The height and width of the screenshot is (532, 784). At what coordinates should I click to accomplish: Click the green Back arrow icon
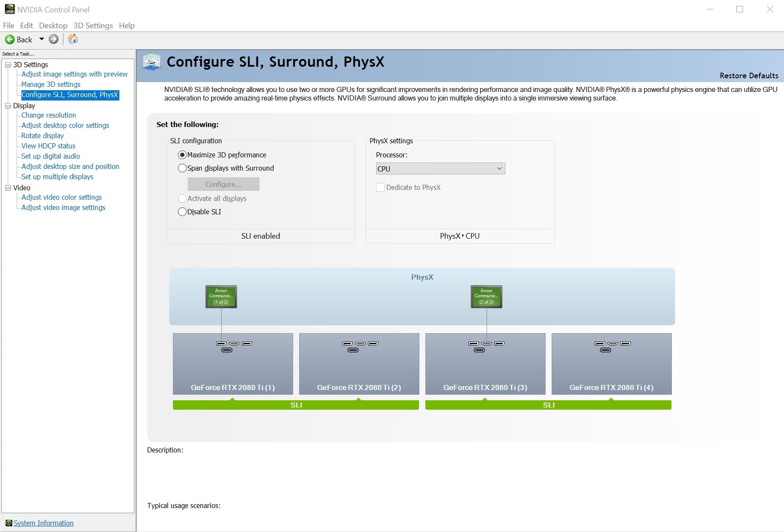[x=9, y=39]
